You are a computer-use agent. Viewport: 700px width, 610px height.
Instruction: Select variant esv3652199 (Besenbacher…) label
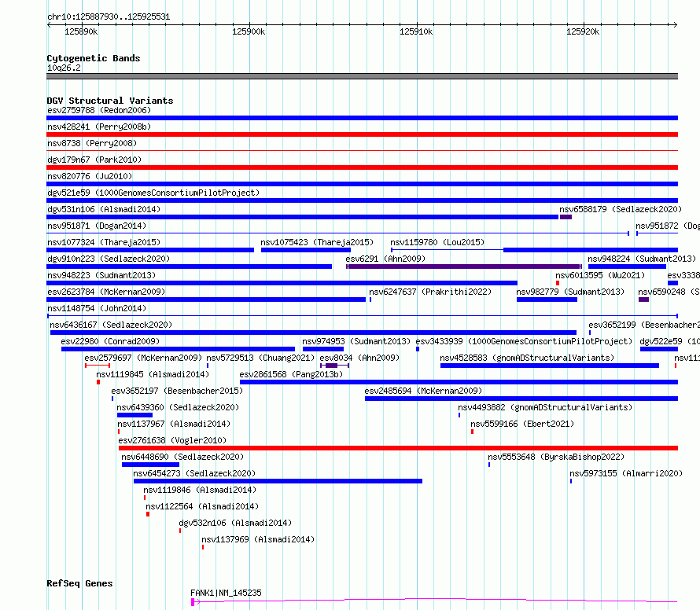pos(644,325)
